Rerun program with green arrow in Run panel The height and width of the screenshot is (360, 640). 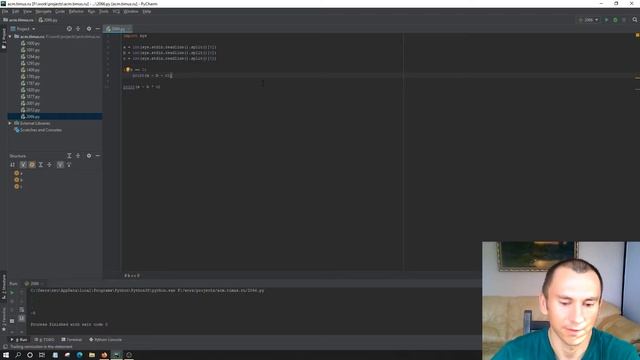coord(12,292)
